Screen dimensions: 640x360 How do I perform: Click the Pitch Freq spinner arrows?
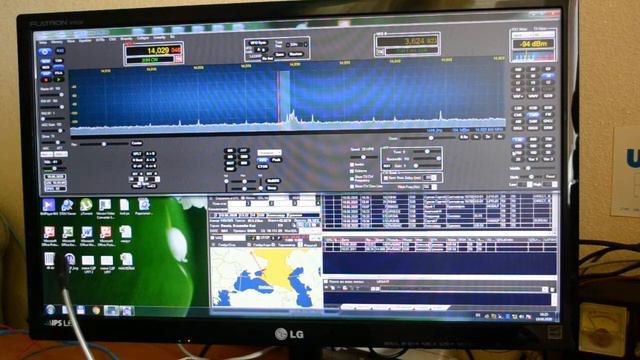click(434, 187)
